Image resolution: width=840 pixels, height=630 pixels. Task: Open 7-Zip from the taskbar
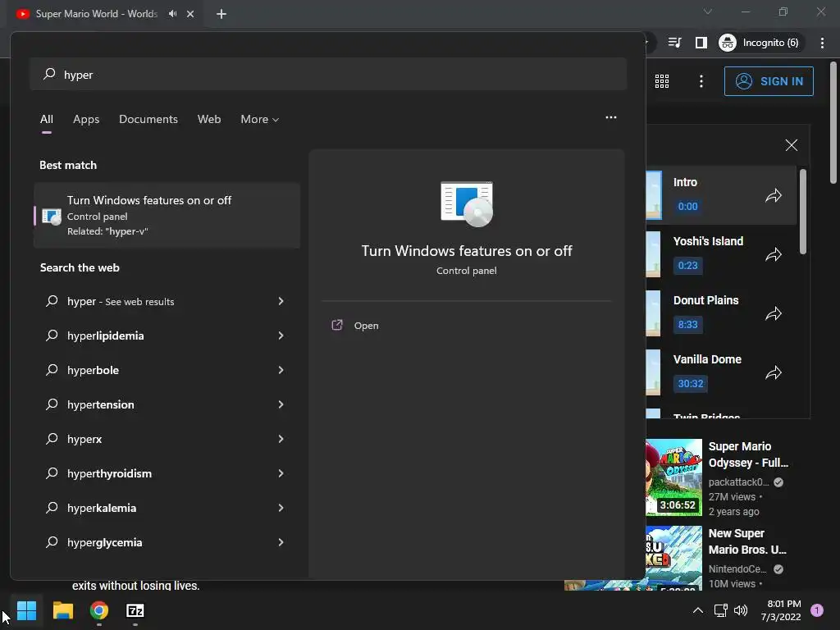tap(135, 610)
